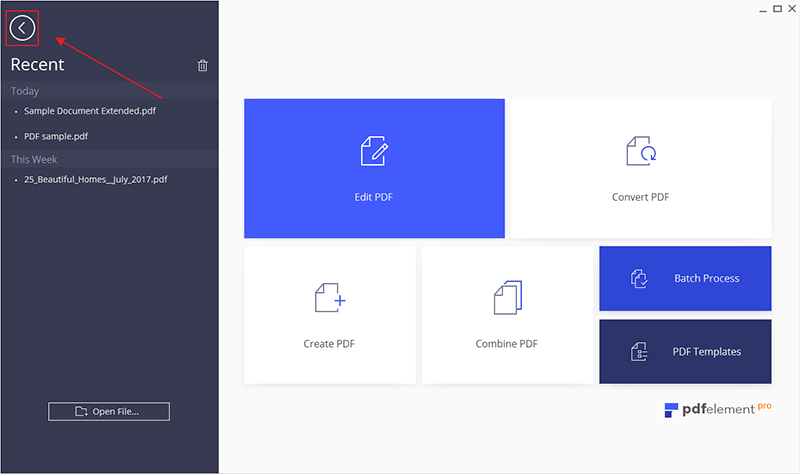Open PDF sample.pdf from recent list

point(56,136)
